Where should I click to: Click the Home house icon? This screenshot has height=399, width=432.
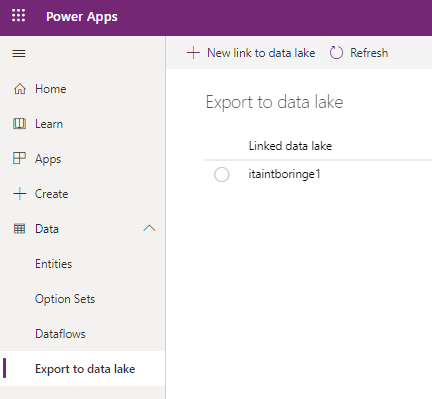(20, 89)
